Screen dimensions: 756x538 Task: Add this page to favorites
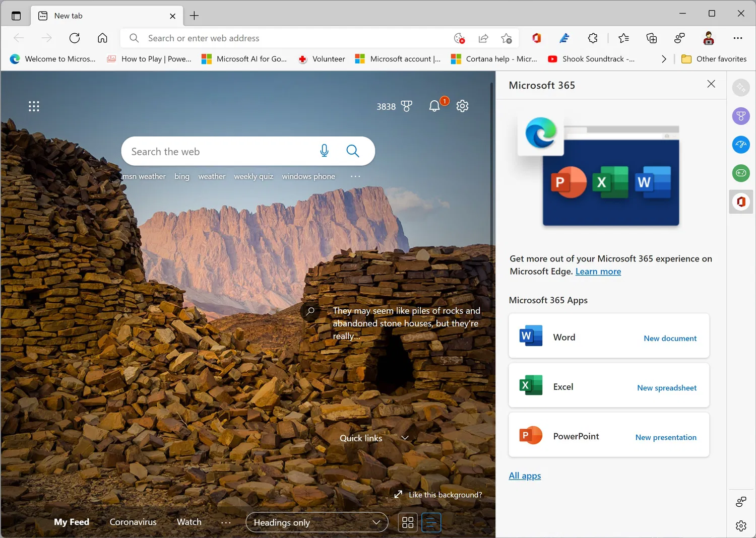coord(507,38)
